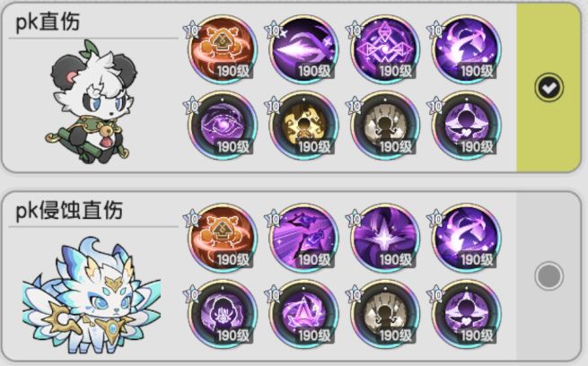Viewport: 588px width, 366px height.
Task: Click the panda character portrait
Action: (x=92, y=102)
